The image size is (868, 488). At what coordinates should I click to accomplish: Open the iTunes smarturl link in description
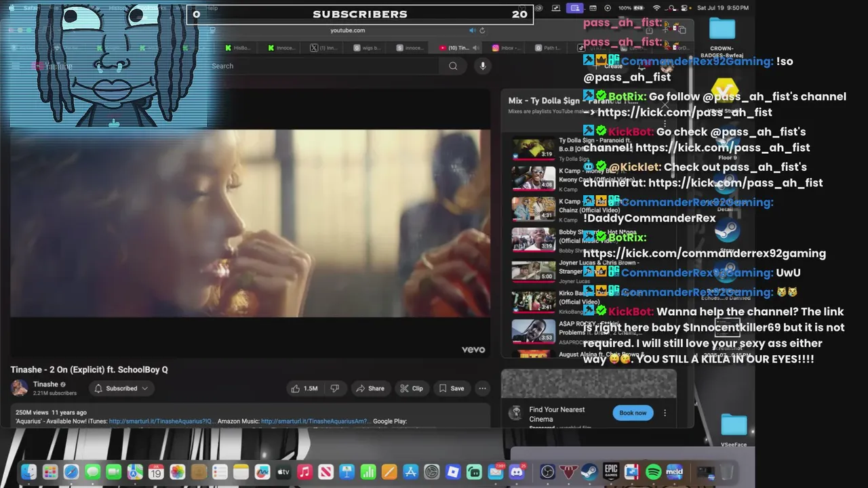point(162,421)
